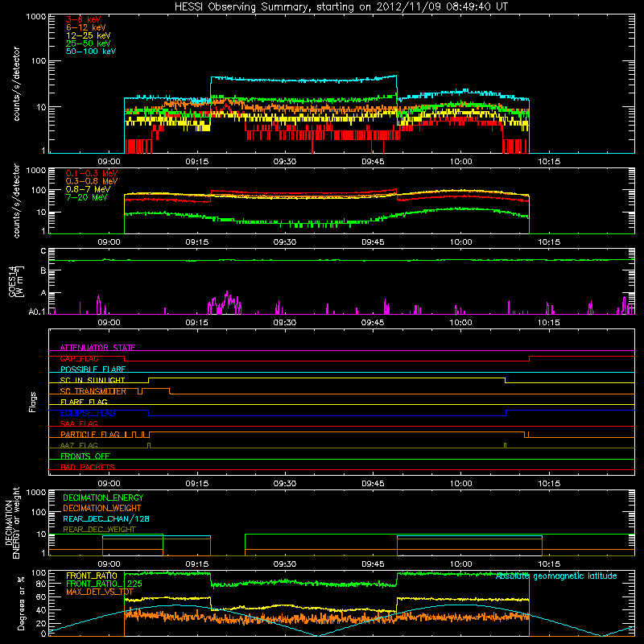Click the HESSI Observing Summary title text

point(341,6)
